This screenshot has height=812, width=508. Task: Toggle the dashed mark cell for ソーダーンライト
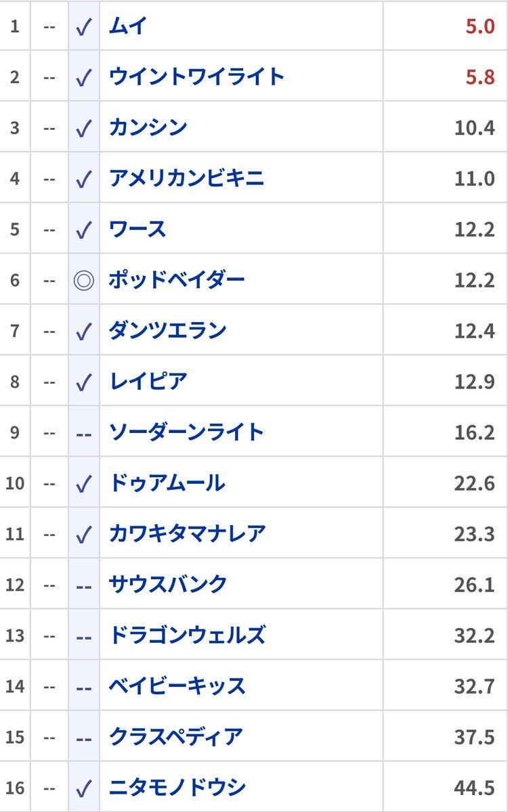coord(83,432)
